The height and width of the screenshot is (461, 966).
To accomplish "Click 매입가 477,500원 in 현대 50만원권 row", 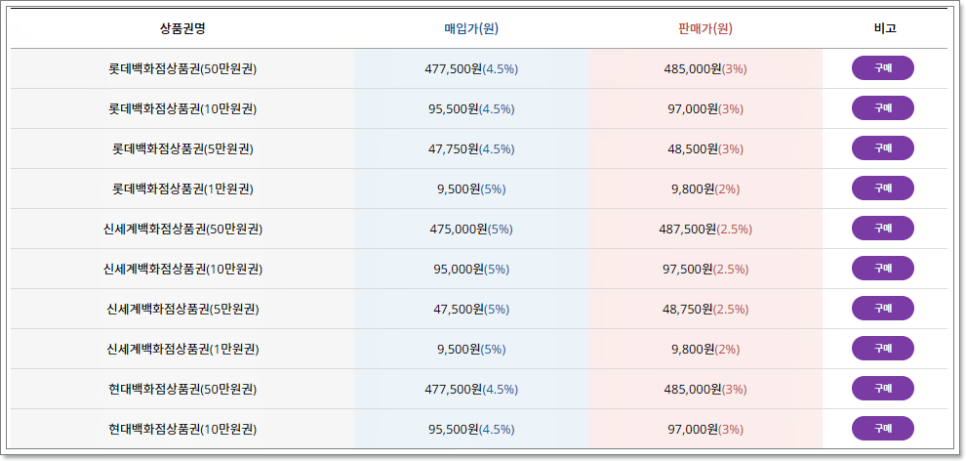I will coord(471,390).
